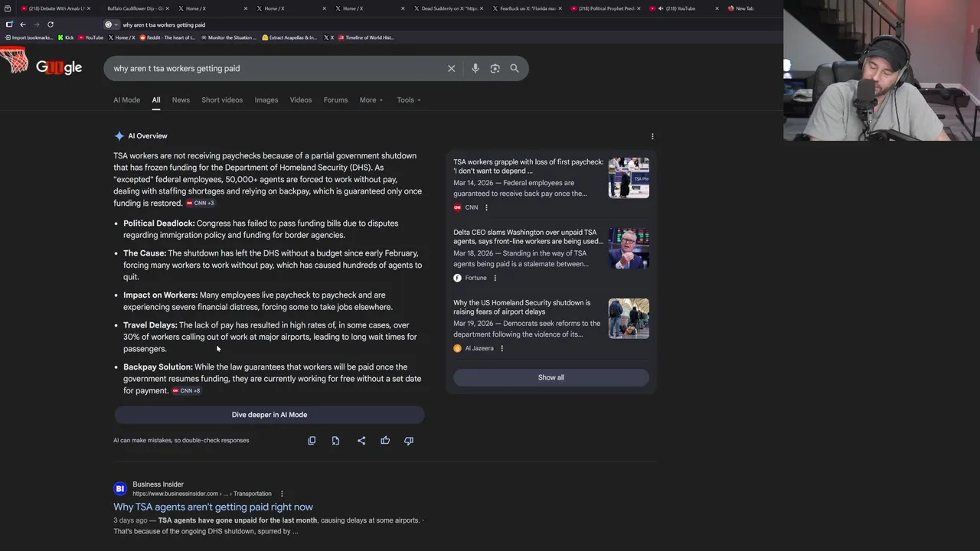Open Al Jazeera Homeland Security shutdown article
This screenshot has width=980, height=551.
(x=522, y=307)
